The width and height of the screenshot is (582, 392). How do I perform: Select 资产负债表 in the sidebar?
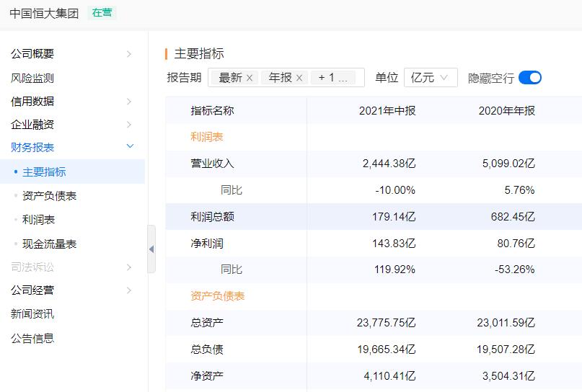[x=49, y=196]
